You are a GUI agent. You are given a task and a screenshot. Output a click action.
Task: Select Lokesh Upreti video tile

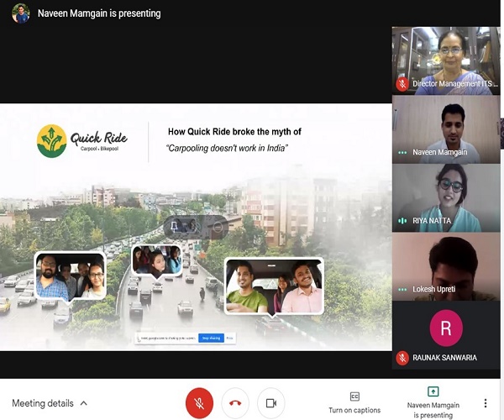pos(446,267)
